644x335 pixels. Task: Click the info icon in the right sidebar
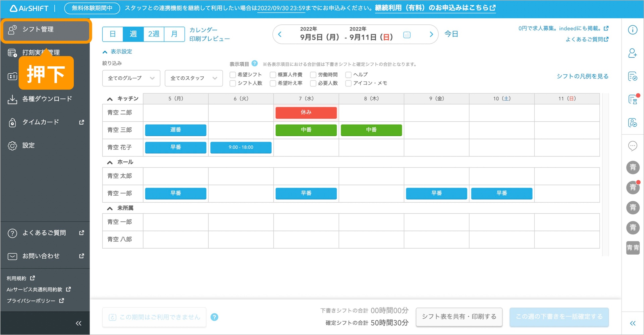pos(633,30)
